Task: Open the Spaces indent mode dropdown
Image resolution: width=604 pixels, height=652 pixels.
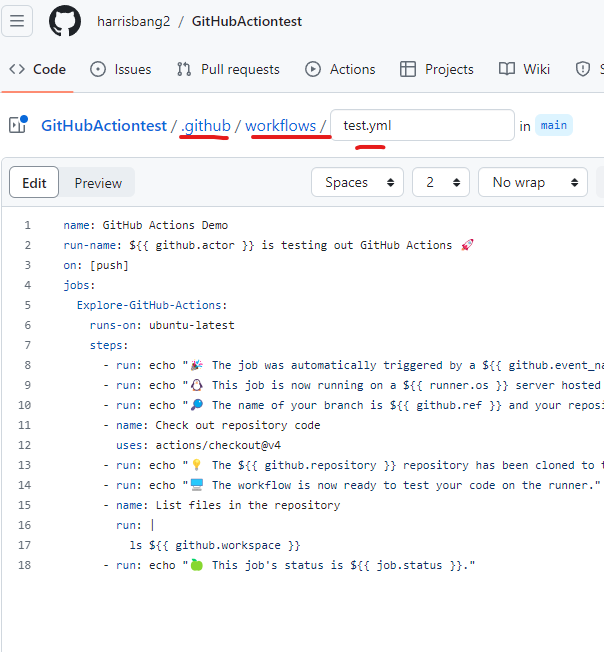Action: (x=357, y=182)
